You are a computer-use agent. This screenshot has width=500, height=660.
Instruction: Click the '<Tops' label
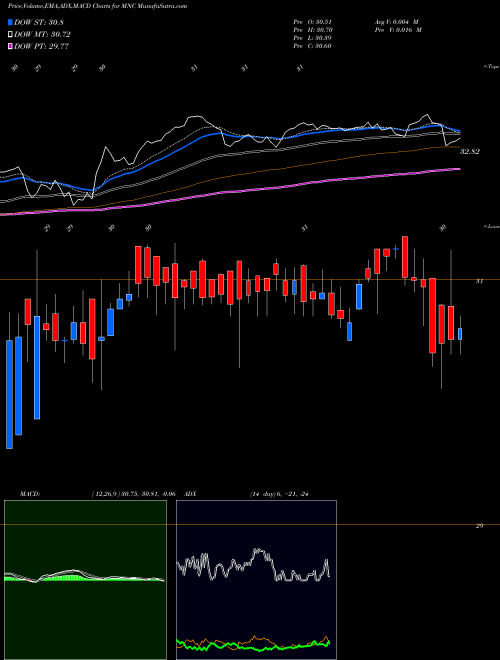pyautogui.click(x=491, y=67)
